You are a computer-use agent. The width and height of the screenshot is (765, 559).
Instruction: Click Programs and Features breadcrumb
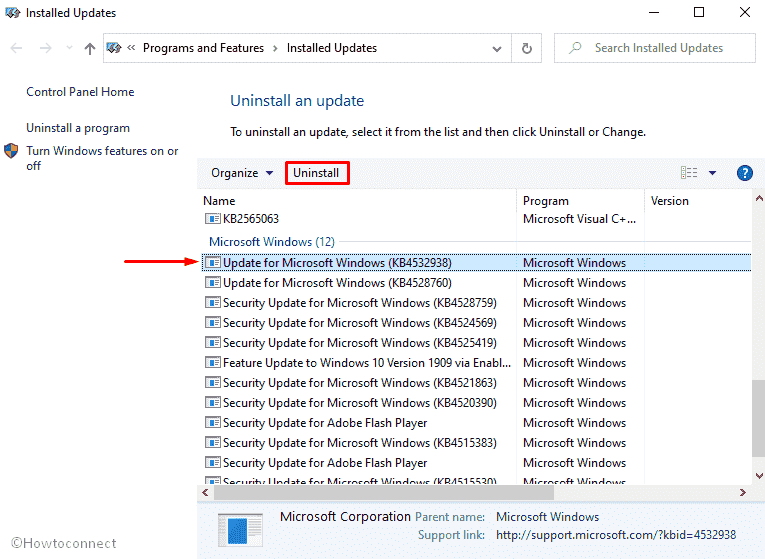203,48
